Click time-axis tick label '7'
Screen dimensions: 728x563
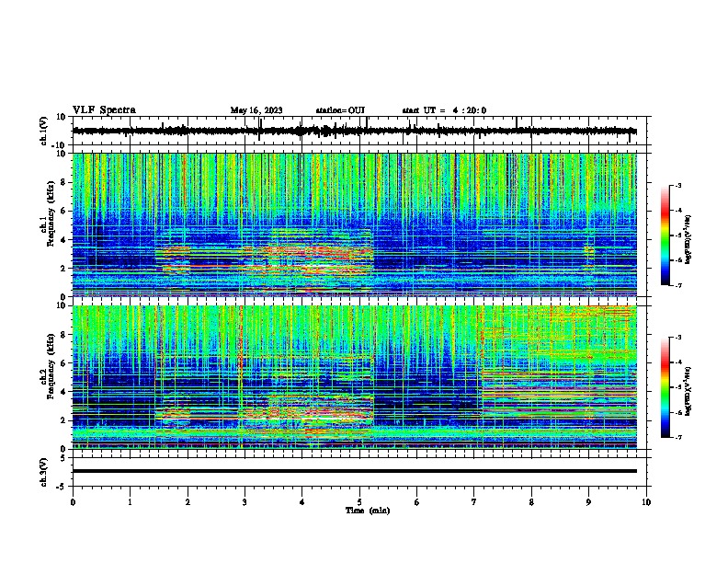(474, 502)
